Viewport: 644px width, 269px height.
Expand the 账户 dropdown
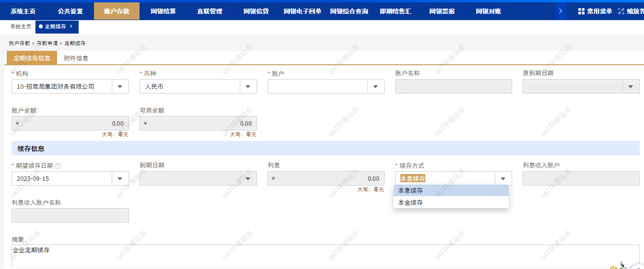tap(376, 87)
